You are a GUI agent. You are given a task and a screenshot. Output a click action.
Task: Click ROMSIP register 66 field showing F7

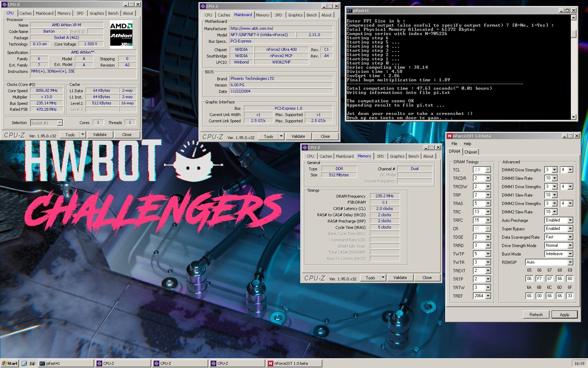pyautogui.click(x=539, y=279)
